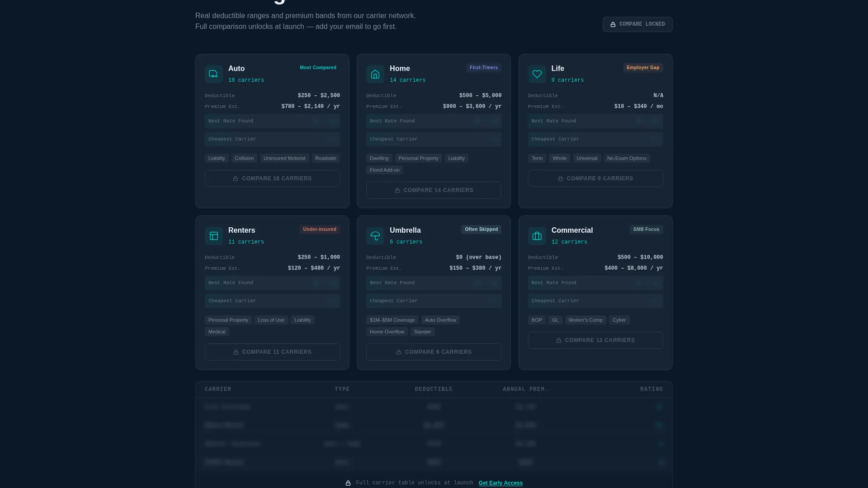Image resolution: width=868 pixels, height=488 pixels.
Task: Click the Life heart icon
Action: pos(537,74)
